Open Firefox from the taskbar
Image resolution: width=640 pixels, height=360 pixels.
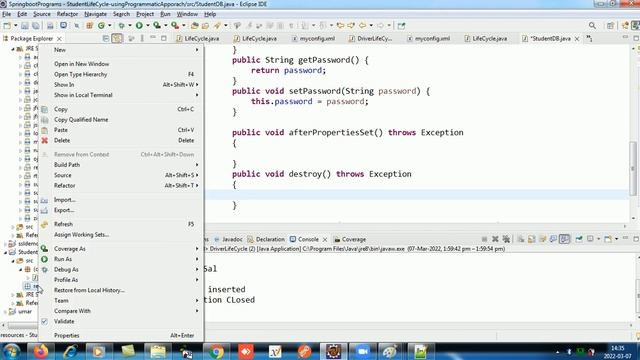point(40,351)
